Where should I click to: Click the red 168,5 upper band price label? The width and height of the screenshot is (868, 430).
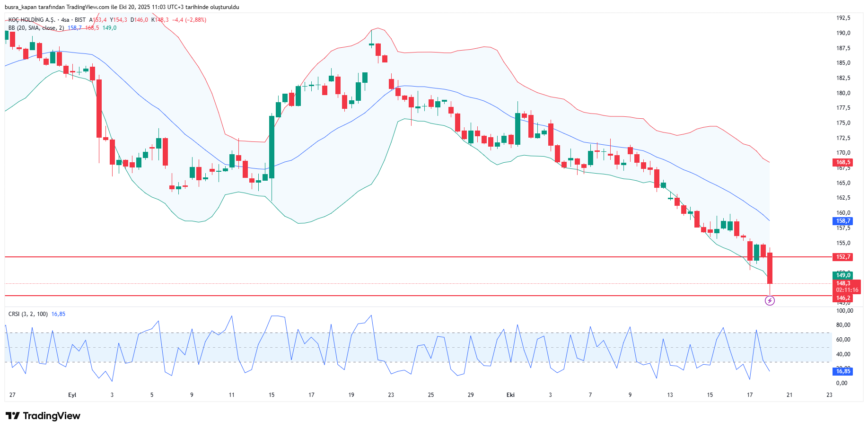(843, 162)
